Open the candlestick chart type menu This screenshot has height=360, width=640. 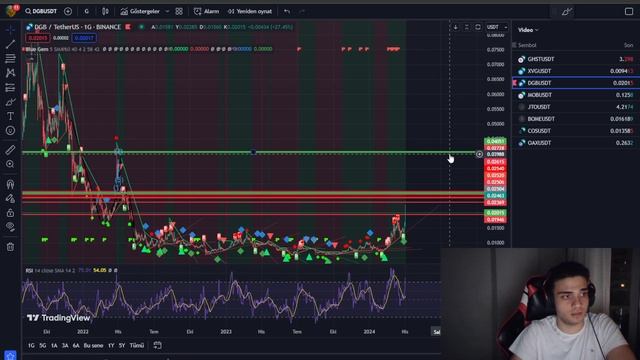click(x=105, y=11)
